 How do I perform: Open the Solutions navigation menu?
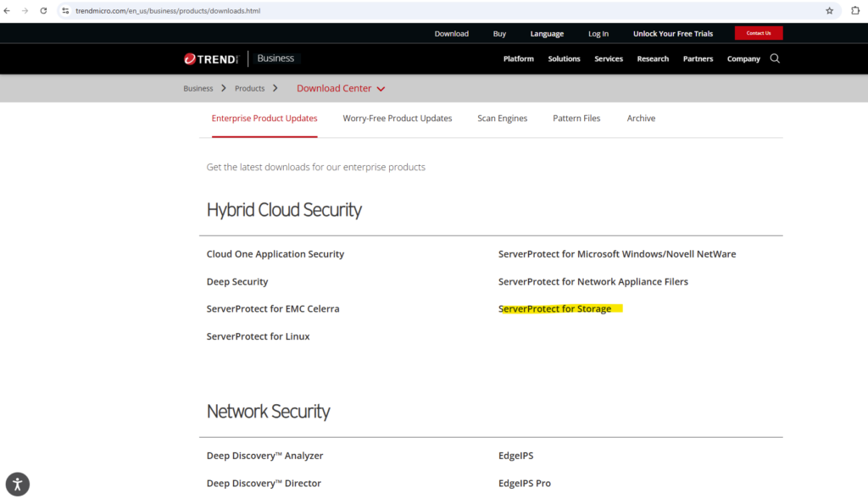[x=564, y=58]
